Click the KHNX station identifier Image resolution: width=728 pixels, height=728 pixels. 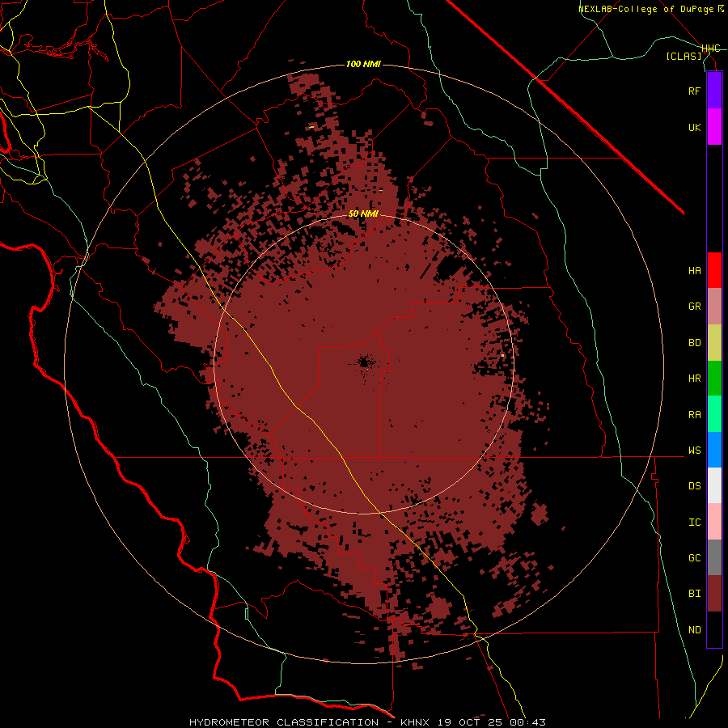point(415,722)
